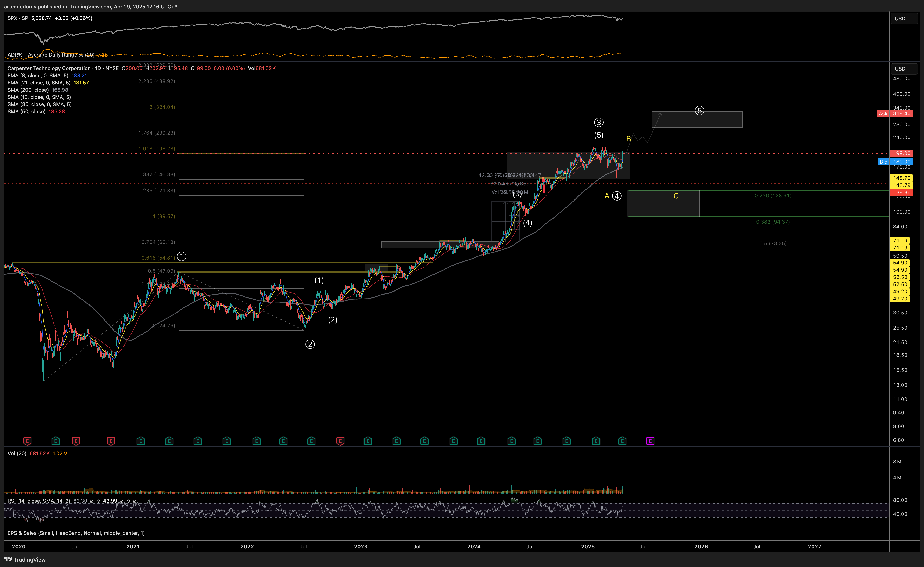The width and height of the screenshot is (924, 567).
Task: Click the 0.618 (54.81) Fibonacci label
Action: (x=158, y=258)
